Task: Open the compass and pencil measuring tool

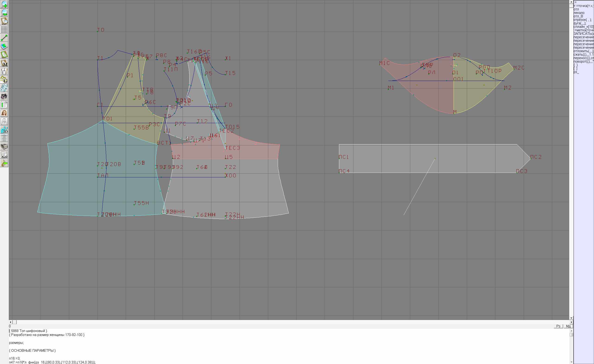Action: coord(4,71)
